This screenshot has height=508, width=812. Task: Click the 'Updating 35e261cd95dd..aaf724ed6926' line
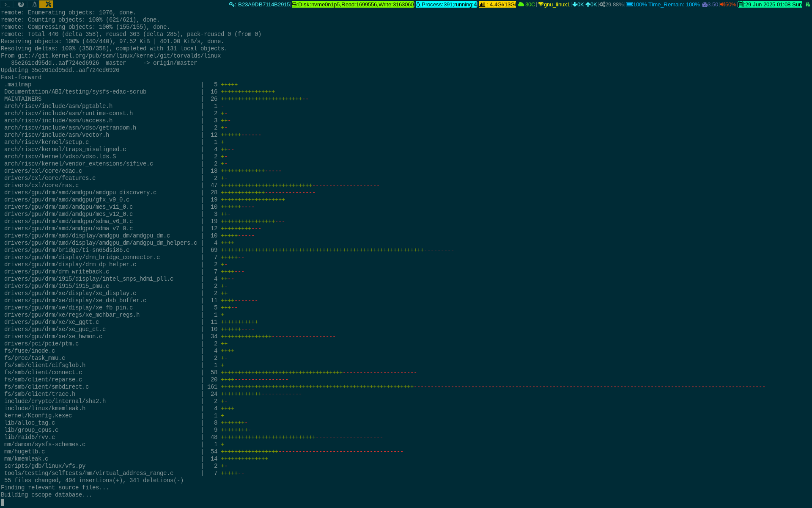click(x=60, y=70)
